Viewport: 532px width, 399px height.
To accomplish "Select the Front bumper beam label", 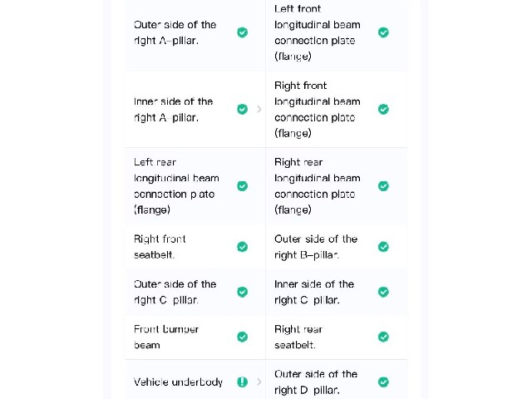I will 166,337.
